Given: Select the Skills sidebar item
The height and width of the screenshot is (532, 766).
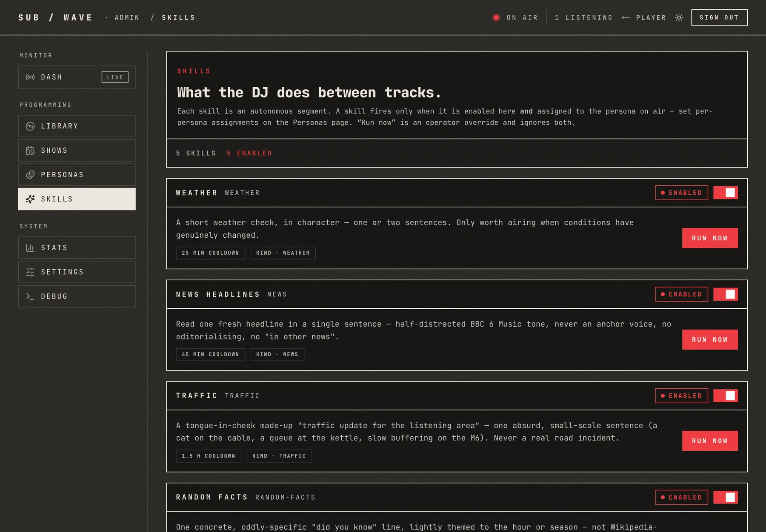Looking at the screenshot, I should pos(77,199).
